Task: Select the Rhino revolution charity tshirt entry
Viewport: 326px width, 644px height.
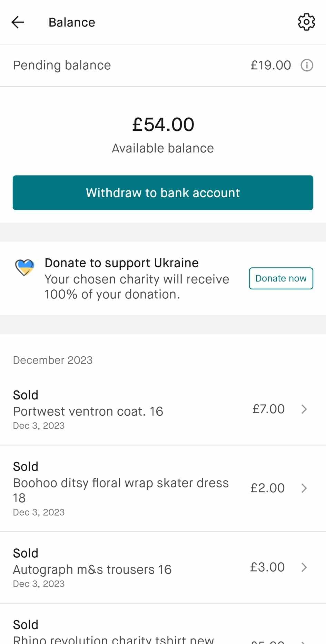Action: [113, 638]
